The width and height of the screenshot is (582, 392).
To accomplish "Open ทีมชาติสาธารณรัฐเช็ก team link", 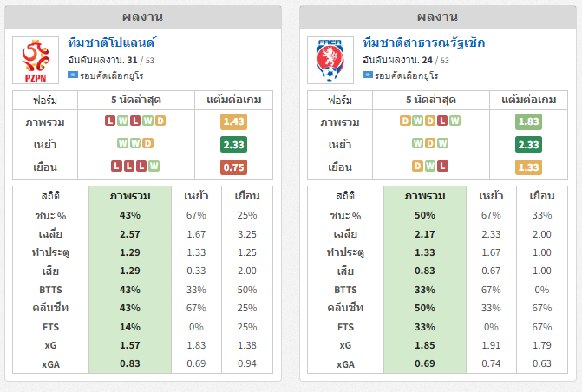I will coord(424,43).
